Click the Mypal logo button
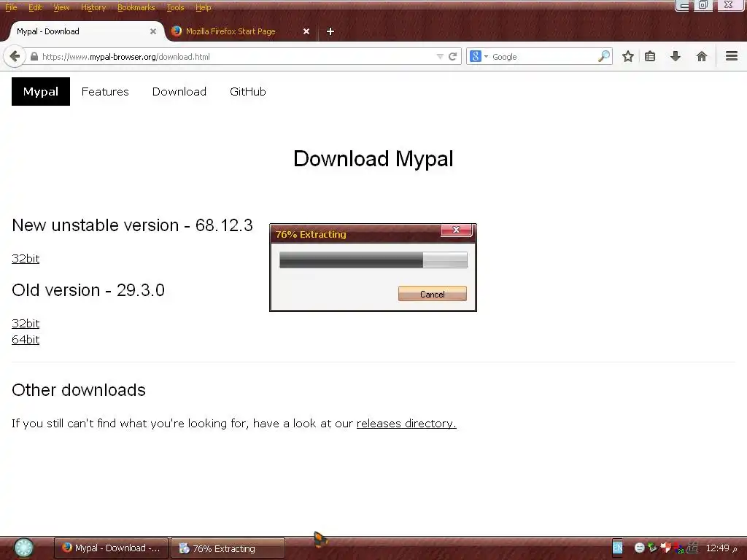Image resolution: width=747 pixels, height=560 pixels. point(41,91)
